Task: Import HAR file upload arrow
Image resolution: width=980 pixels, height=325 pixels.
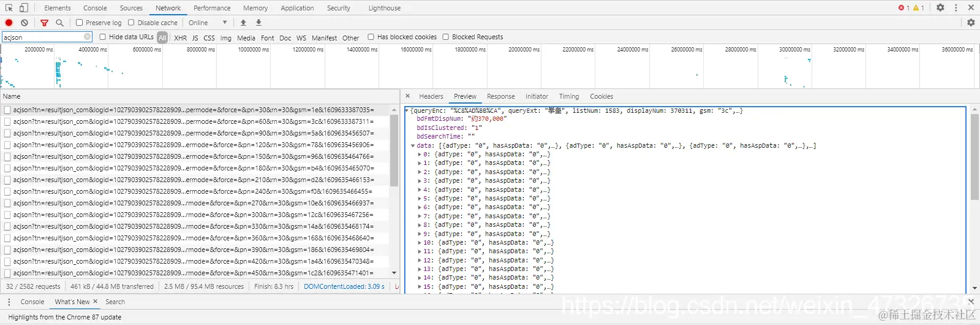Action: tap(243, 23)
